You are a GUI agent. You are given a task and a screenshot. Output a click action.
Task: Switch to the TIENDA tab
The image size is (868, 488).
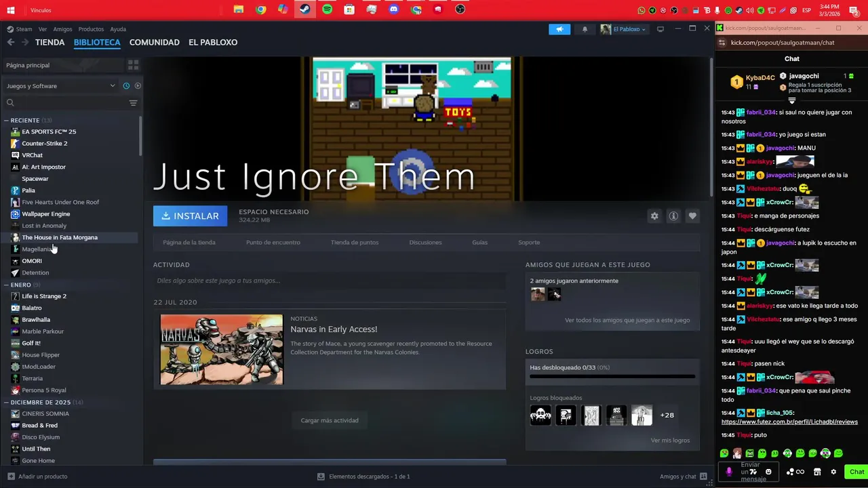coord(50,42)
